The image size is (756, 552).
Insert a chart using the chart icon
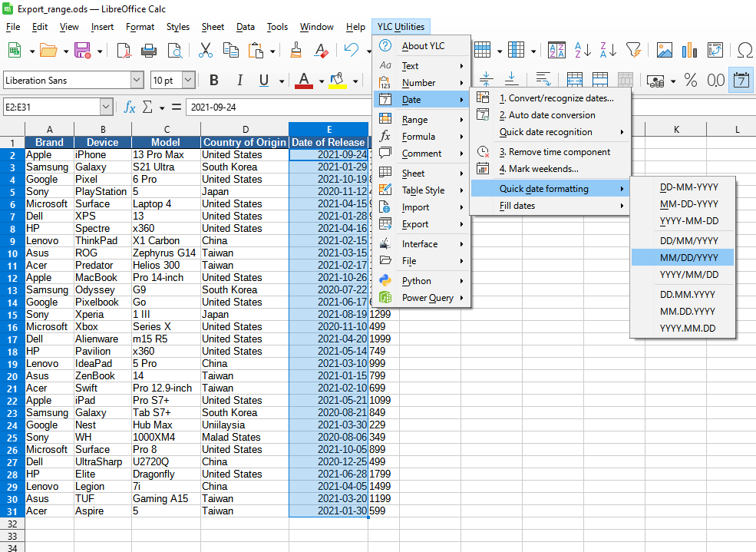pos(689,50)
